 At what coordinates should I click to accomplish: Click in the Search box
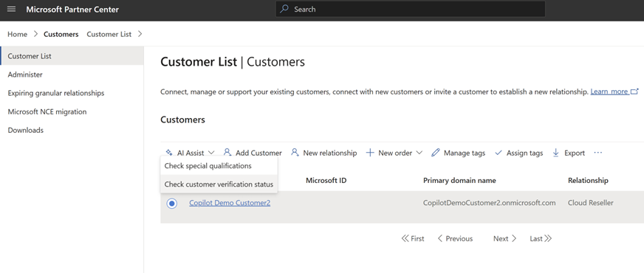(411, 9)
